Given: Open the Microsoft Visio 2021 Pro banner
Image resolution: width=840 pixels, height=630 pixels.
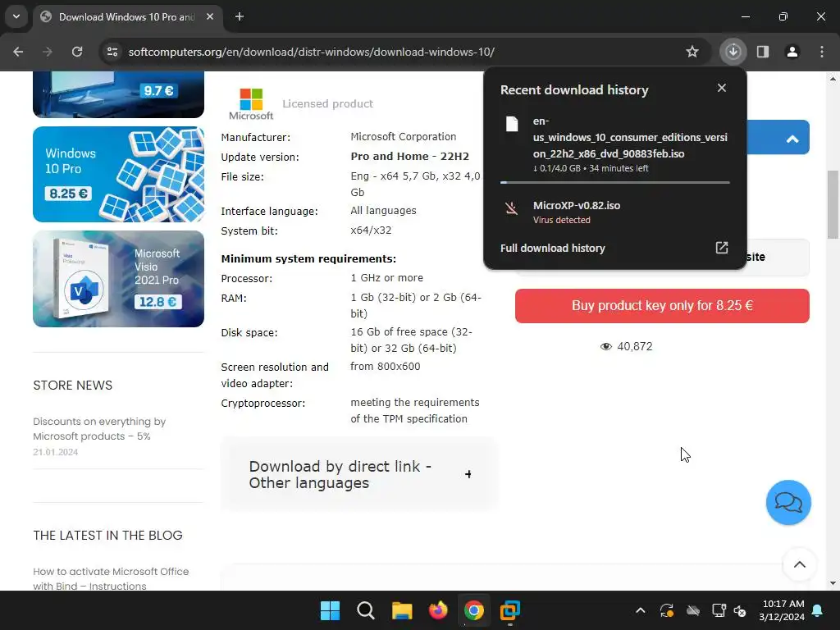Looking at the screenshot, I should (x=118, y=279).
